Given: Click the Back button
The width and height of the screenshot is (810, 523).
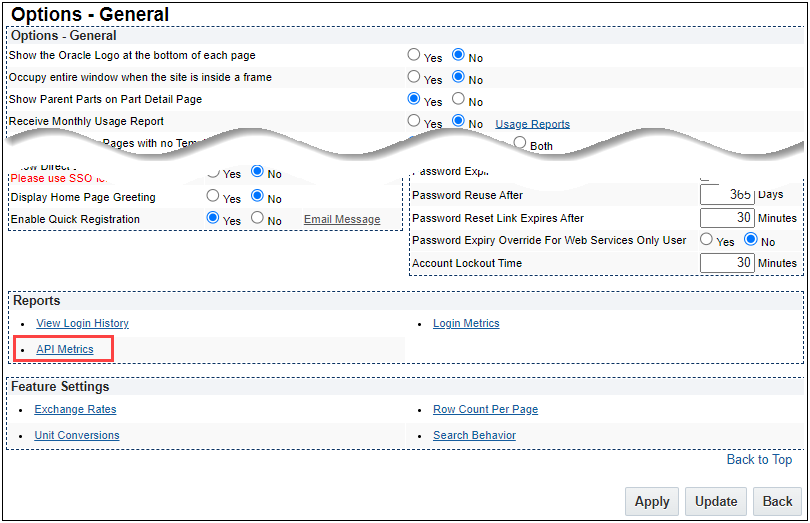Looking at the screenshot, I should tap(777, 501).
